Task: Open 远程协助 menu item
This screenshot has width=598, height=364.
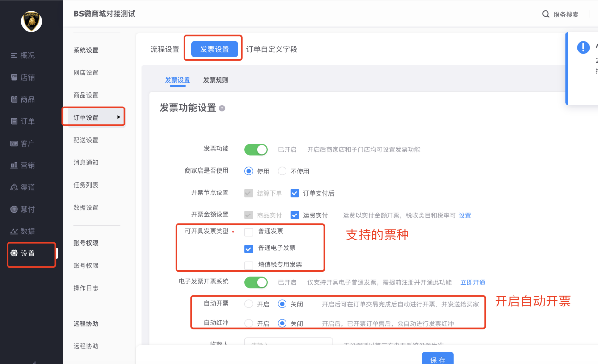Action: (86, 346)
